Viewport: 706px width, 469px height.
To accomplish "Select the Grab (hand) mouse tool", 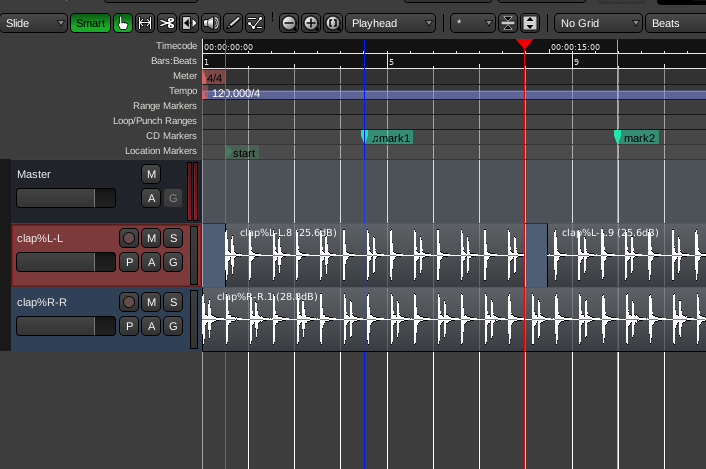I will pyautogui.click(x=123, y=23).
